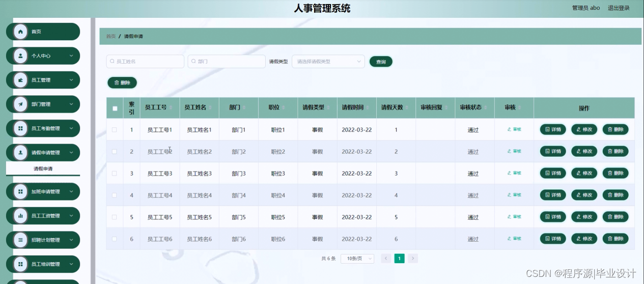Collapse the 请假申请管理 sidebar menu
Viewport: 644px width, 284px height.
pyautogui.click(x=43, y=153)
